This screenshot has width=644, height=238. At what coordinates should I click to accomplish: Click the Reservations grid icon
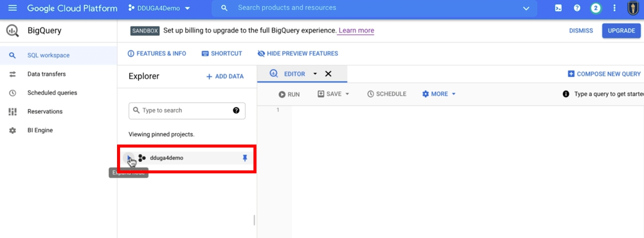pos(12,112)
